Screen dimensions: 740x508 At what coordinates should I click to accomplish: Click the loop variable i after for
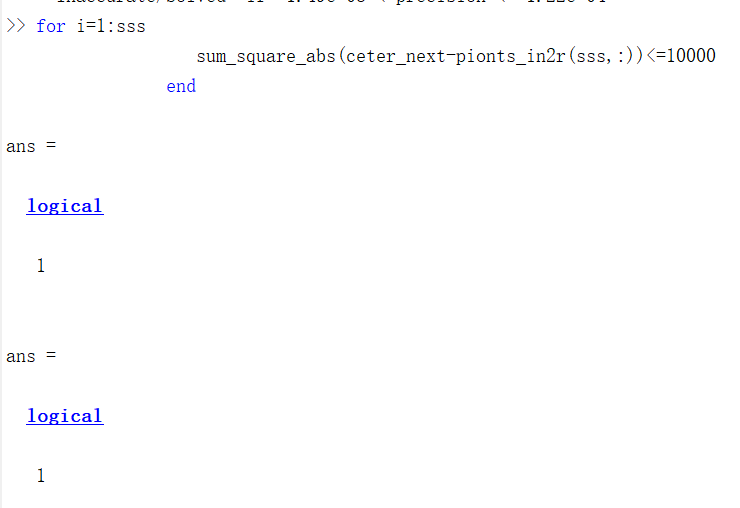[x=81, y=25]
